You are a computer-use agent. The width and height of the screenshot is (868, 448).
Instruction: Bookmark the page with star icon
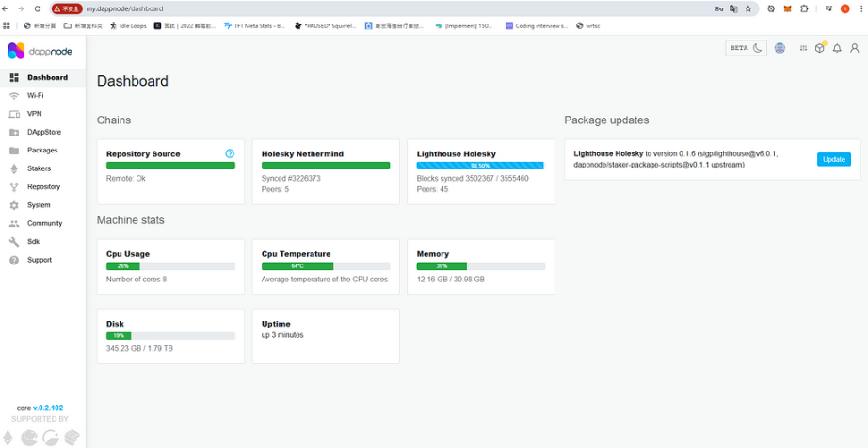click(x=748, y=8)
